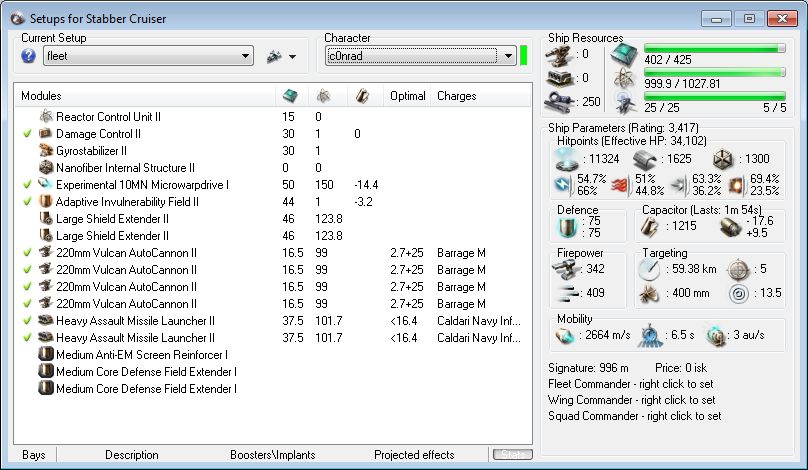Click 'Caldari Navy Inf...' charge on first launcher
Viewport: 808px width, 470px height.
coord(479,321)
